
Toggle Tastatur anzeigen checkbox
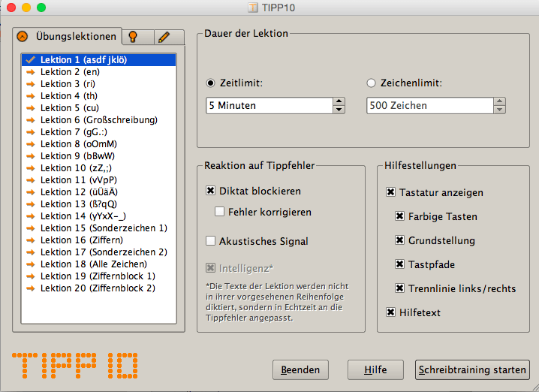coord(391,192)
